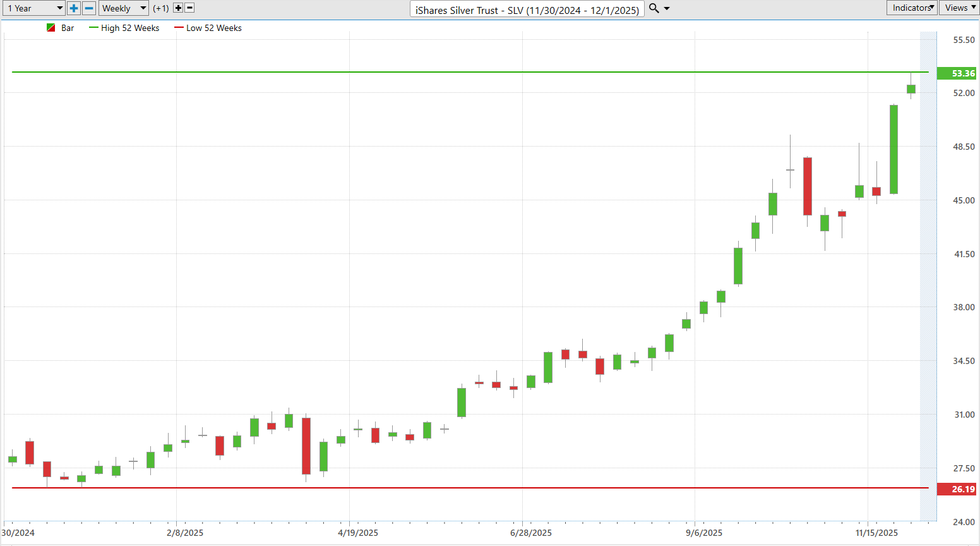
Task: Click the shaded future-bars area on chart
Action: tap(928, 277)
